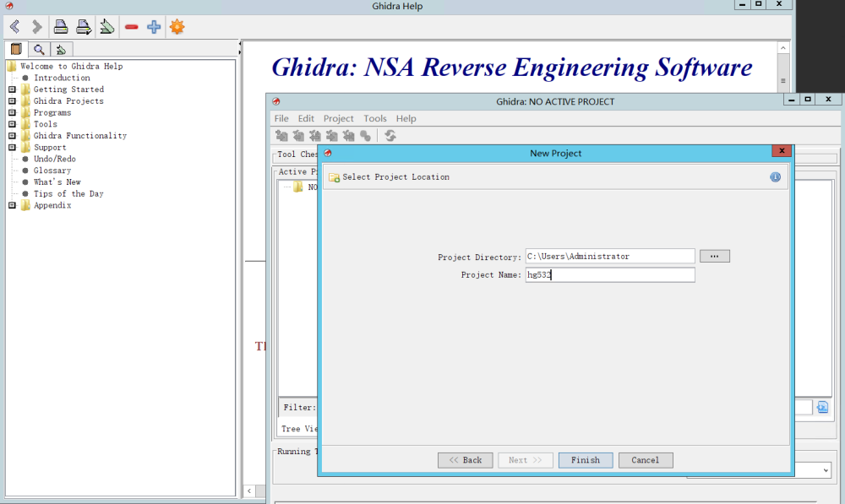Open the Glossary help page
This screenshot has width=845, height=504.
pos(52,171)
